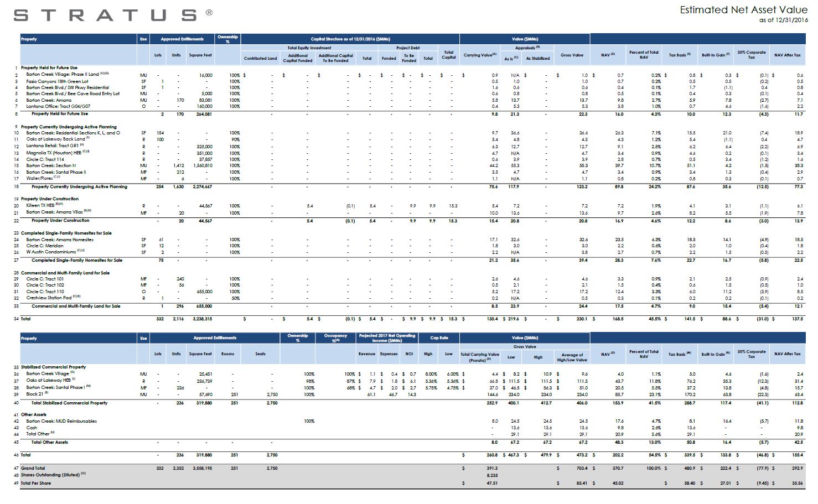Click the 'Contributed Land' column header

click(x=260, y=58)
